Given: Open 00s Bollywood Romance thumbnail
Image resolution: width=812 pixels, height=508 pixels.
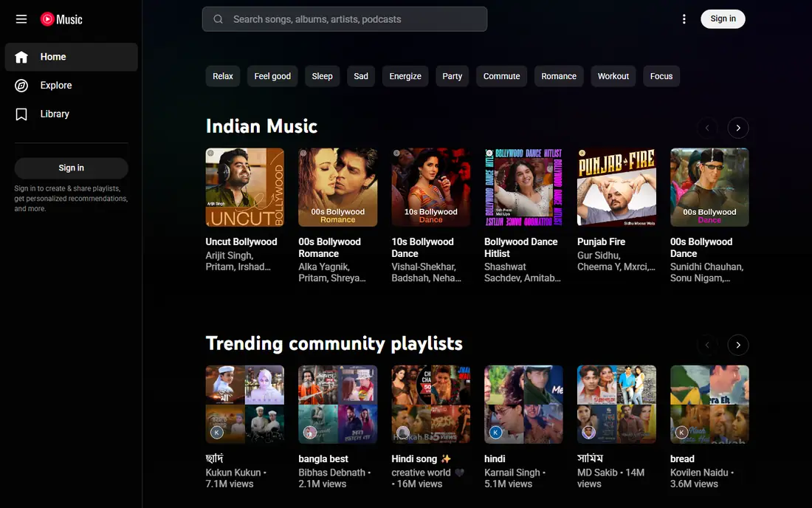Looking at the screenshot, I should pyautogui.click(x=337, y=188).
